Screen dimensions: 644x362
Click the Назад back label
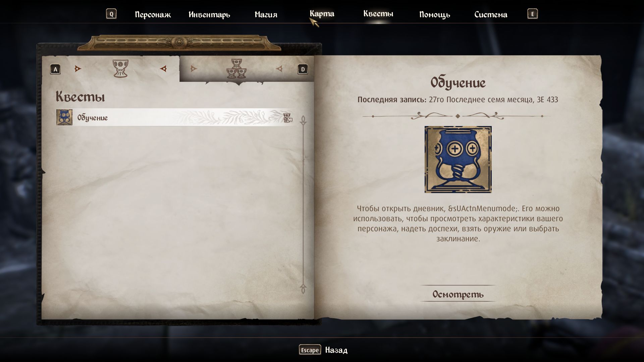click(x=336, y=350)
